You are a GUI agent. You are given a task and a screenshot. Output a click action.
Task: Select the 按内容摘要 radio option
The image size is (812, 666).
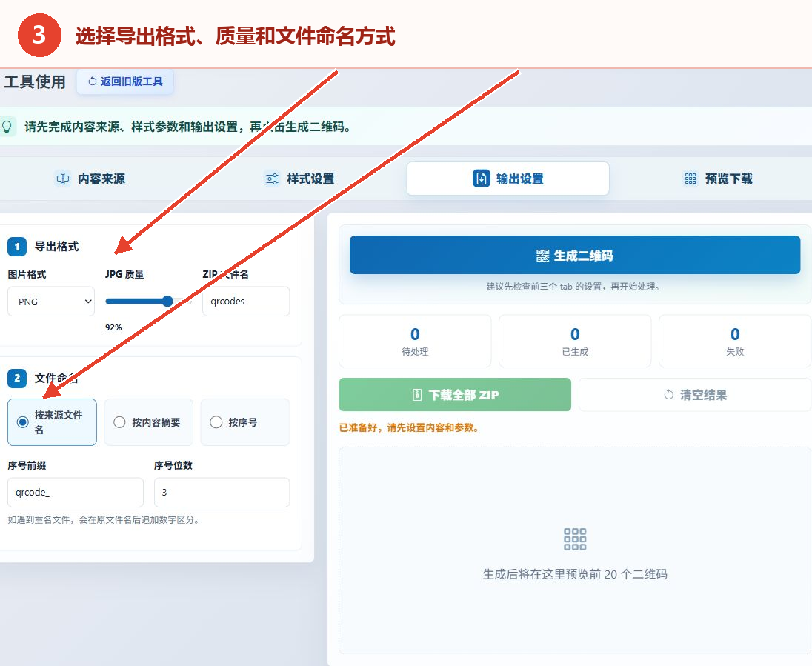(x=149, y=422)
